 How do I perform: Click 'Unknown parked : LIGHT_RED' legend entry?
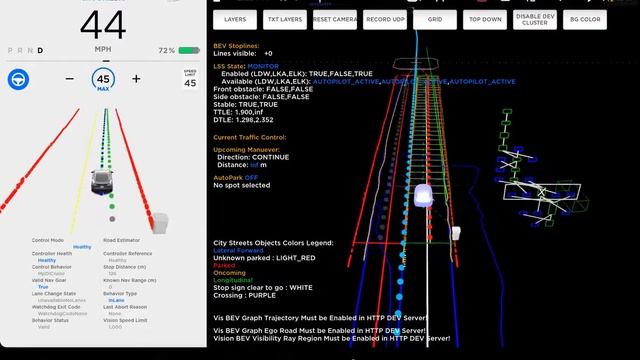point(264,258)
